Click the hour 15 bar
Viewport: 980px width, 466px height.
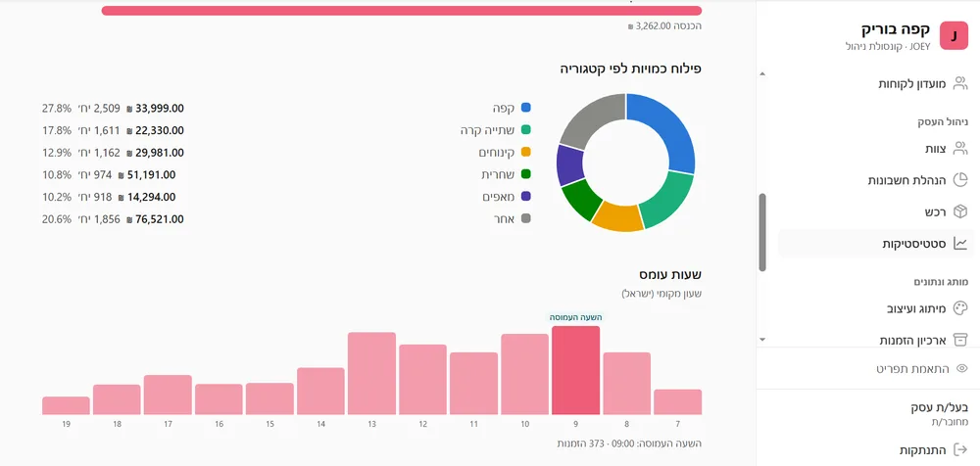click(x=269, y=399)
